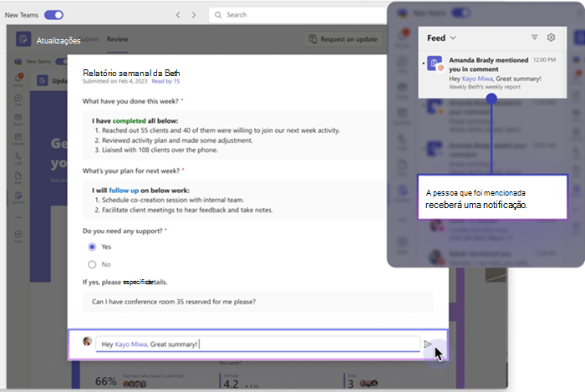Open Apps store icon in the sidebar
Screen dimensions: 585x392
tap(18, 236)
